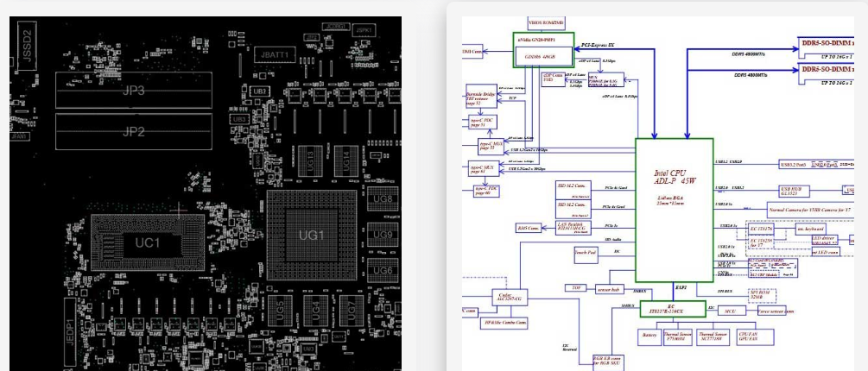Click the JBATT1 connector label
Image resolution: width=868 pixels, height=371 pixels.
[276, 54]
